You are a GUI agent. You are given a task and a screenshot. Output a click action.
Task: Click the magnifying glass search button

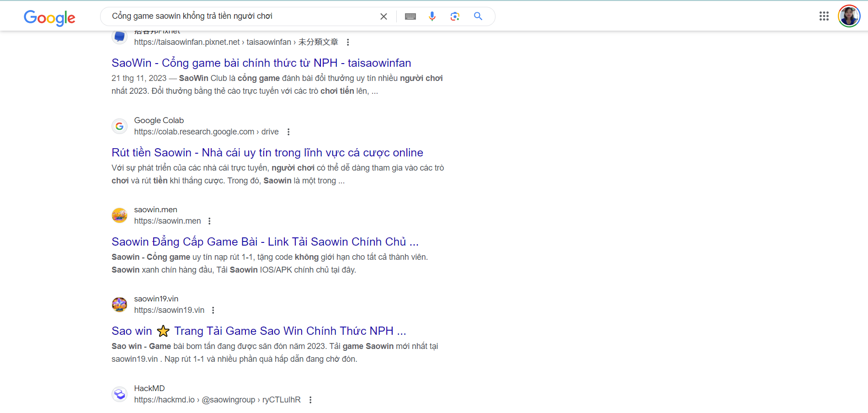click(x=478, y=16)
